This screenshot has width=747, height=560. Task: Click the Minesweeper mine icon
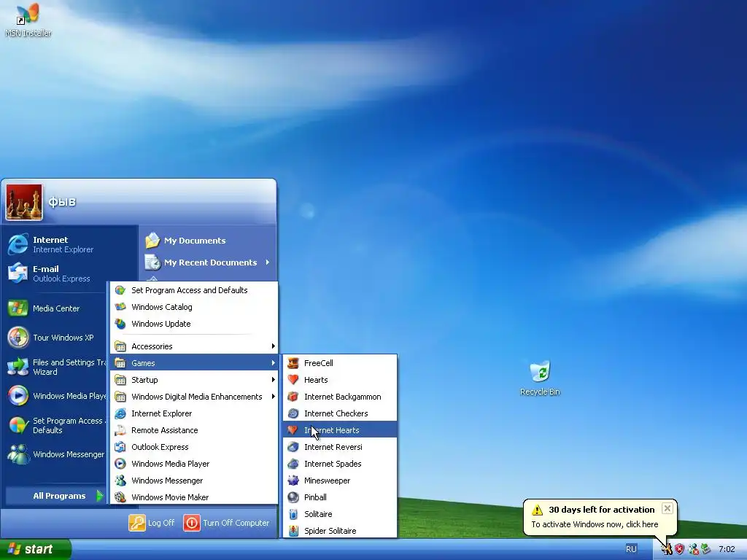[293, 481]
